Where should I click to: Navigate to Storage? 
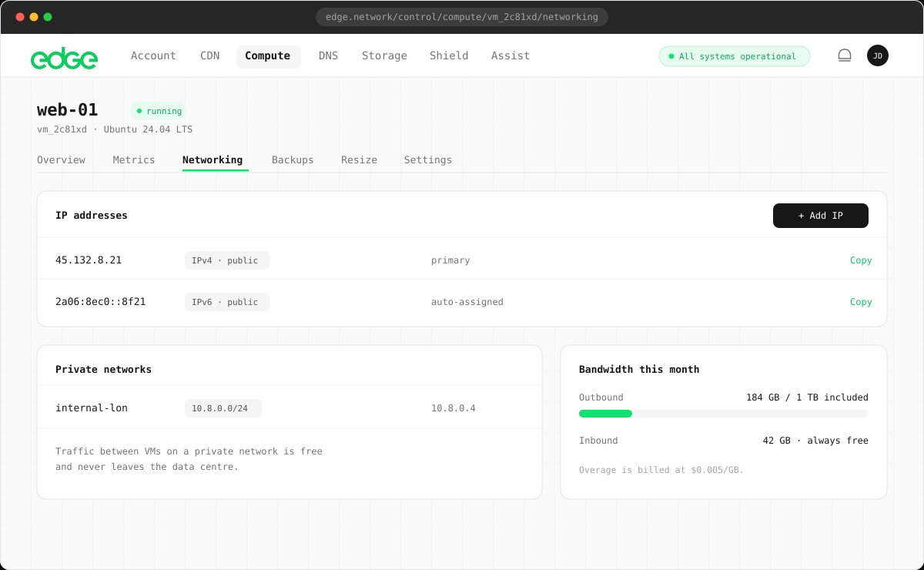(x=384, y=55)
